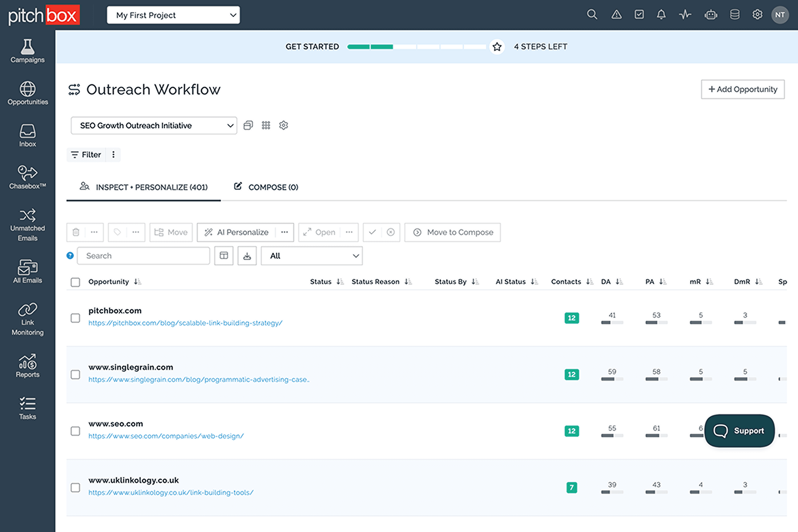This screenshot has width=798, height=532.
Task: Expand SEO Growth Outreach Initiative dropdown
Action: [x=154, y=126]
